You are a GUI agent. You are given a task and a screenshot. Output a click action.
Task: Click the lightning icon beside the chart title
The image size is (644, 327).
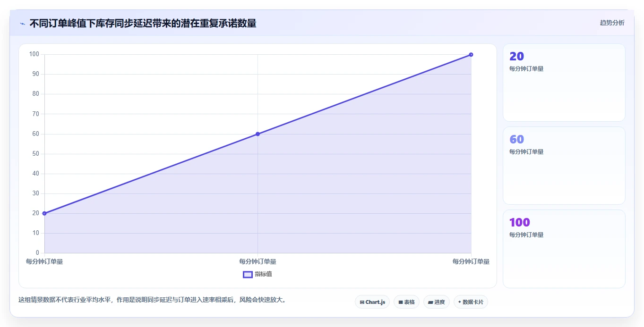click(22, 24)
